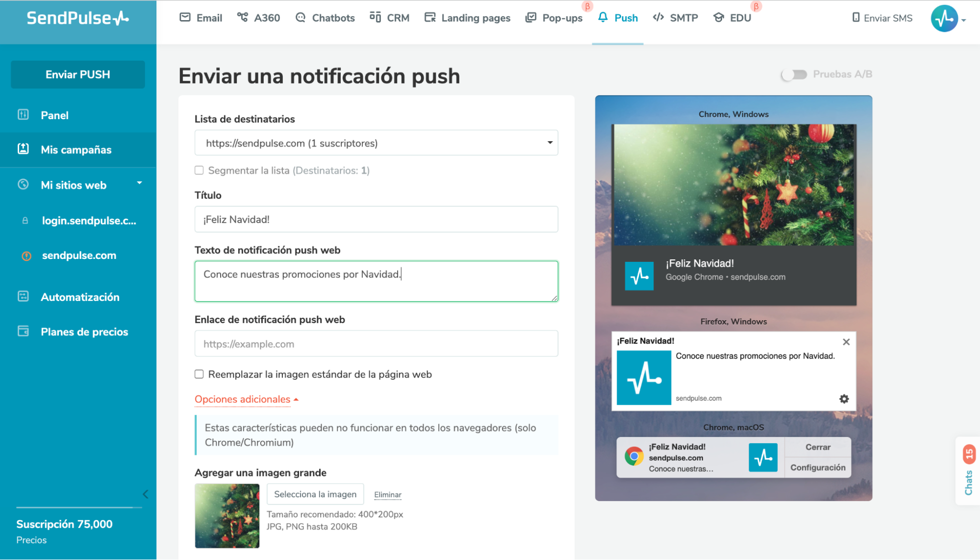
Task: Switch to the Push tab
Action: 618,18
